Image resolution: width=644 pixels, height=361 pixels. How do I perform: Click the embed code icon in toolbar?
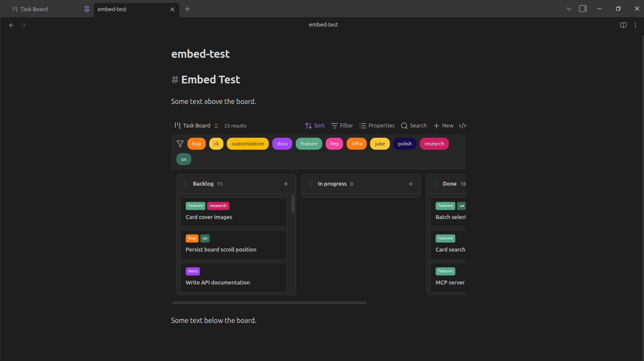click(x=462, y=126)
